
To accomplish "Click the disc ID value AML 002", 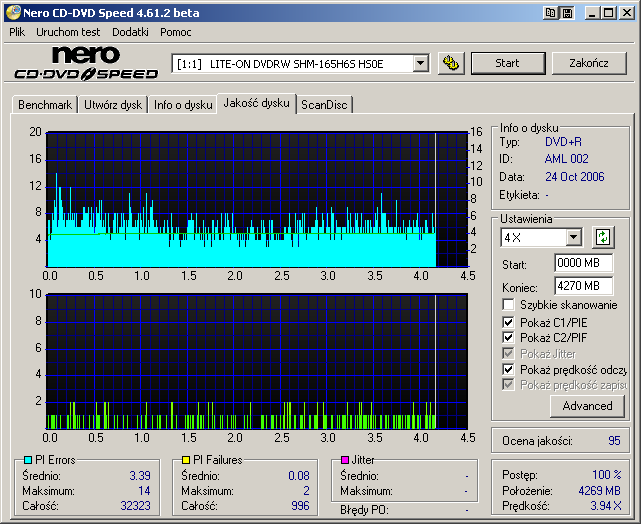I will [566, 159].
